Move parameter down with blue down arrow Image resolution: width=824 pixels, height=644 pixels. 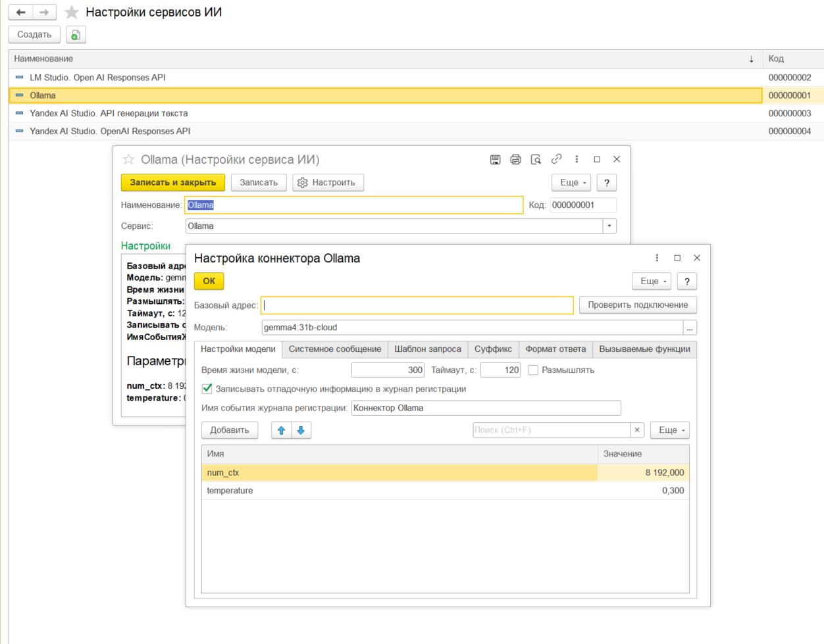[x=301, y=430]
